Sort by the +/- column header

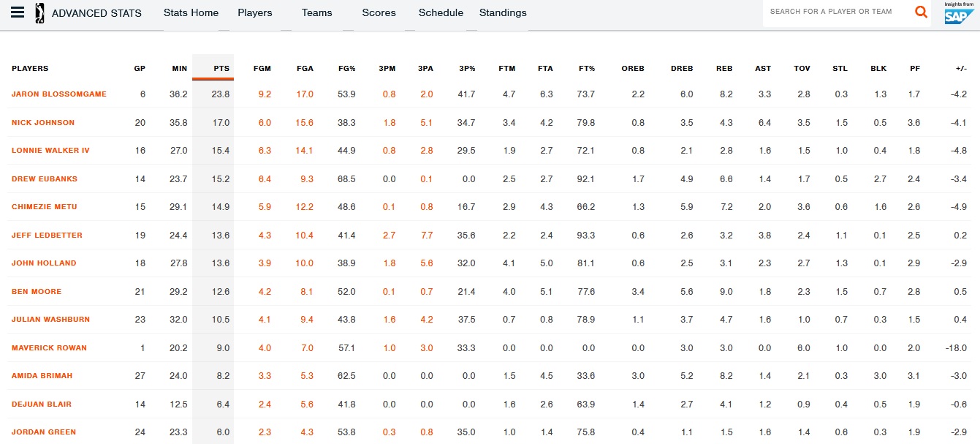point(961,69)
